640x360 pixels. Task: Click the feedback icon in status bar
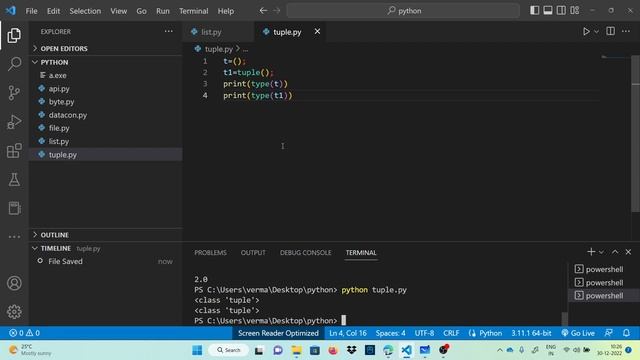pos(609,333)
